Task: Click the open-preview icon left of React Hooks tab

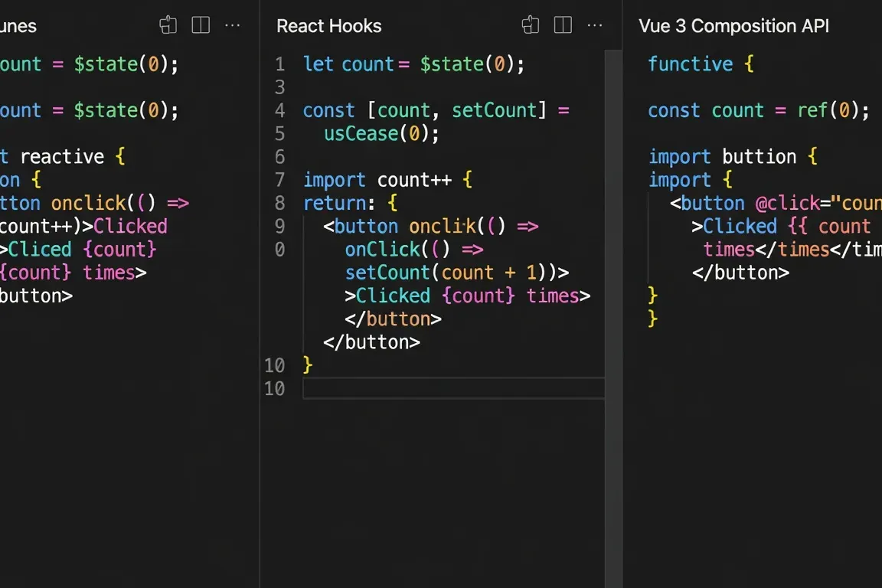Action: (168, 25)
